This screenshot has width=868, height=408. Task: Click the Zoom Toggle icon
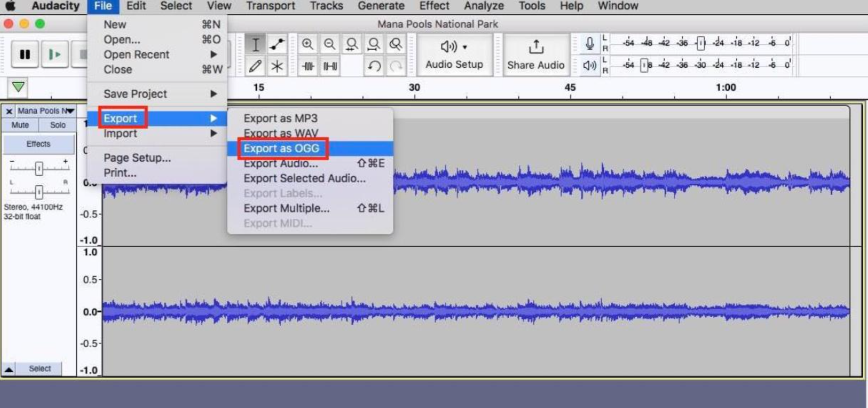click(395, 44)
